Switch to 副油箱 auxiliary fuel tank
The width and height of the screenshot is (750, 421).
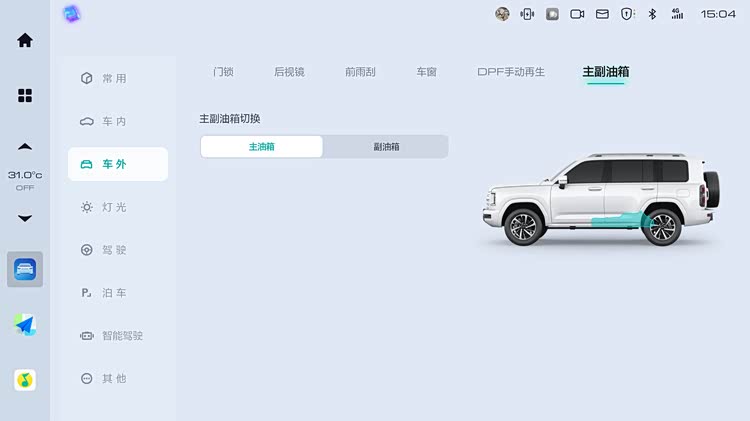[x=386, y=147]
